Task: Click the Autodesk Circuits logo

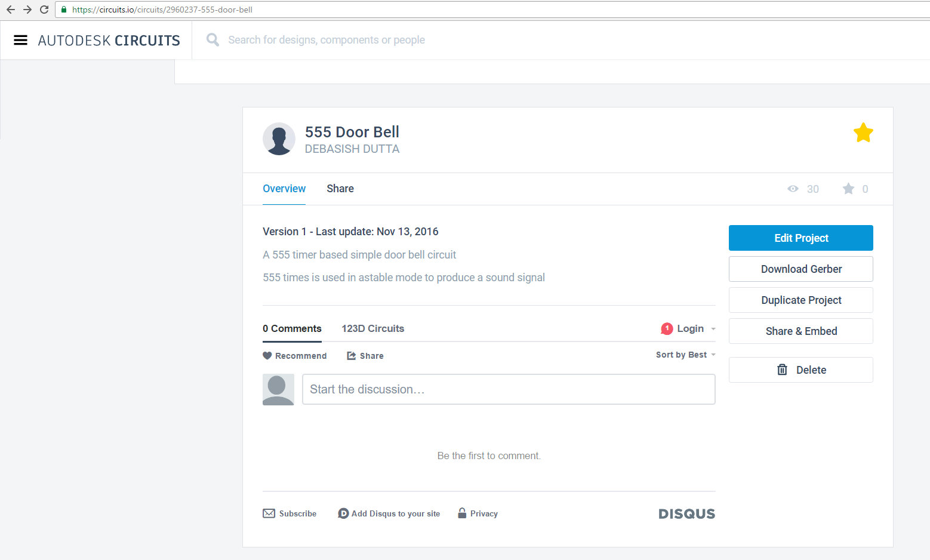Action: 109,41
